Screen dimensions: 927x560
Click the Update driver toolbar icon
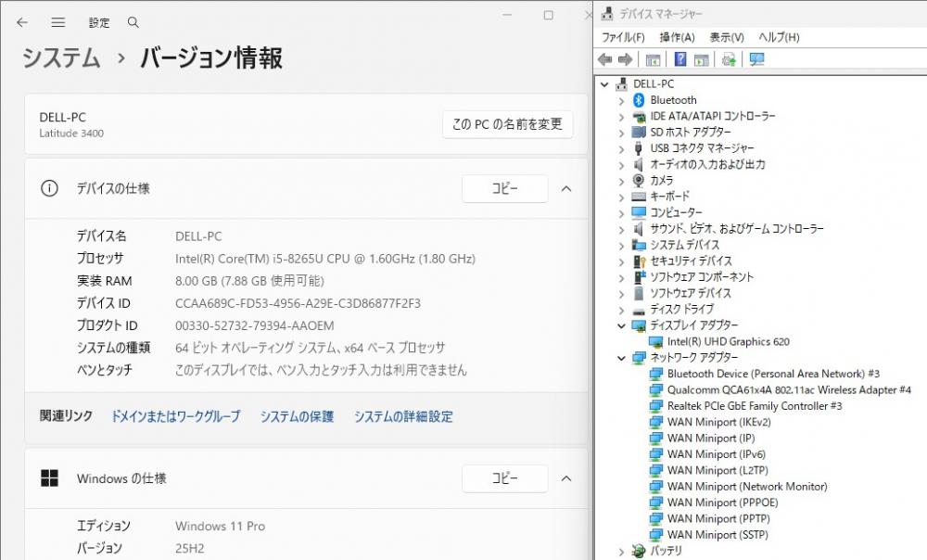click(729, 59)
